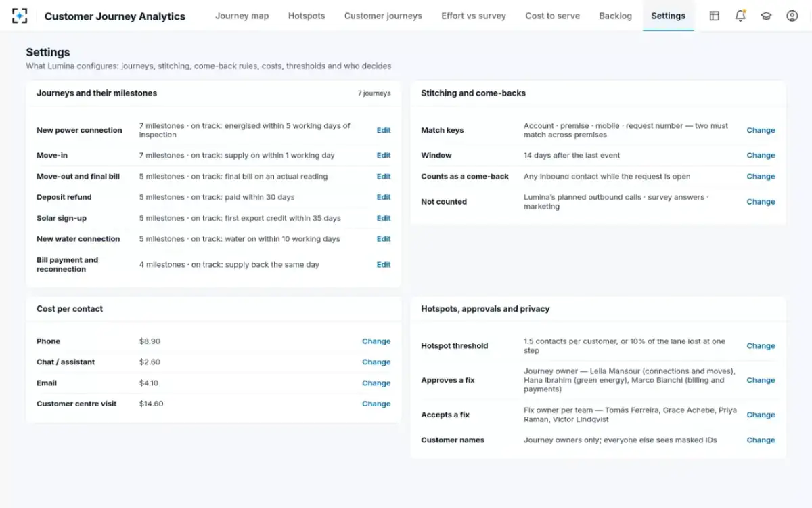Click 'Any inbound contact while the request is open'

[607, 176]
